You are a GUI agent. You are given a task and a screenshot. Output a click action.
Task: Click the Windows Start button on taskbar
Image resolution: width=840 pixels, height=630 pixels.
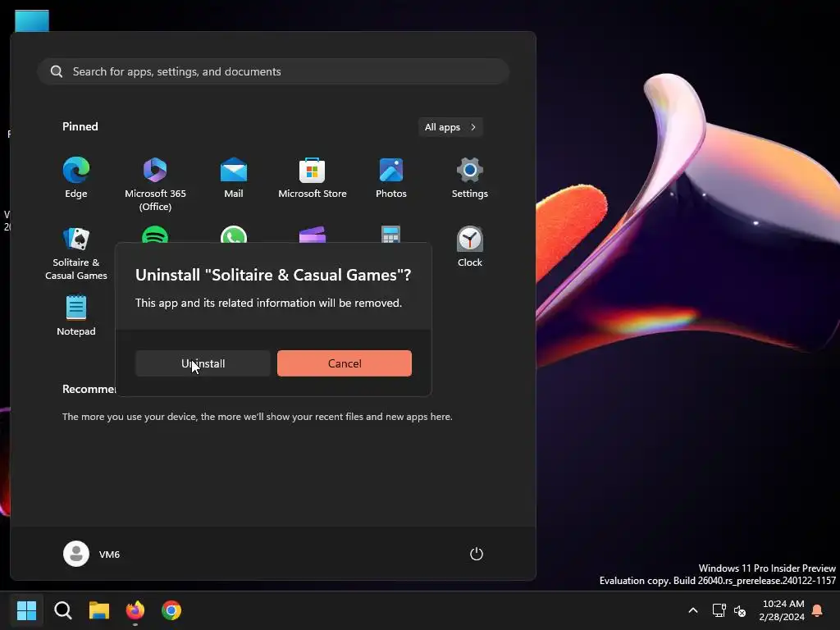26,610
